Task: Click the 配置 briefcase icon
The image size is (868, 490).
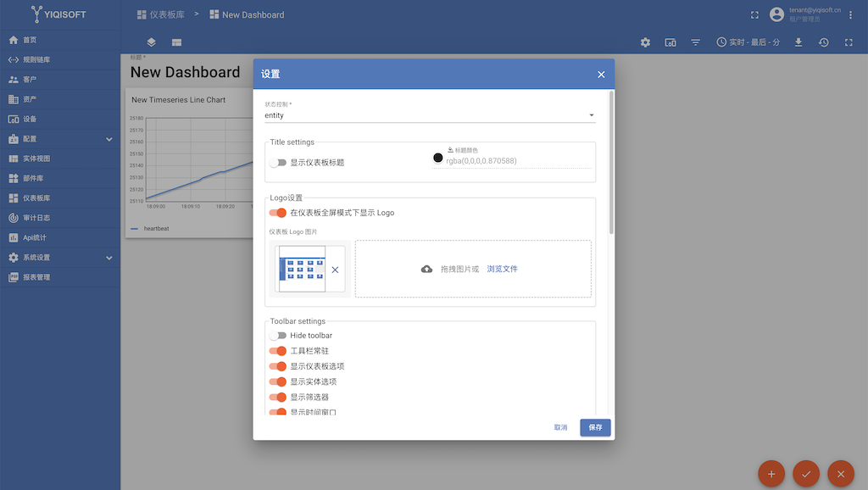Action: (x=14, y=139)
